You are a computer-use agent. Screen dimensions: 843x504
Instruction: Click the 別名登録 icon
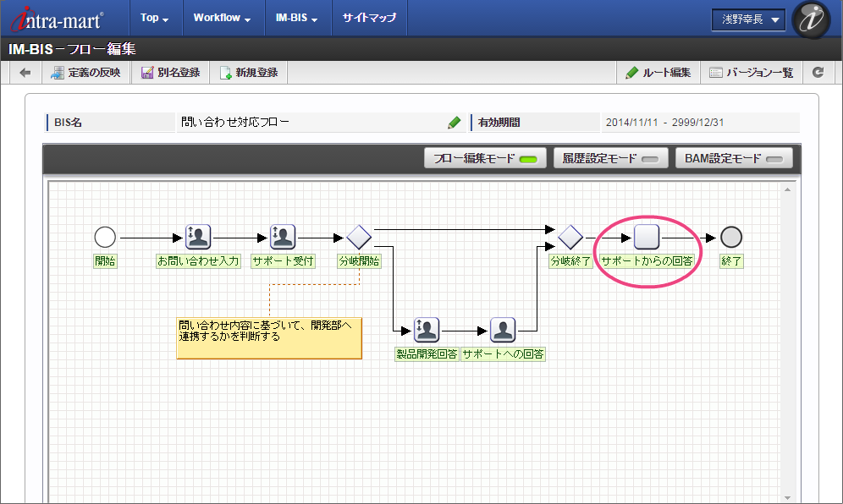click(x=147, y=73)
